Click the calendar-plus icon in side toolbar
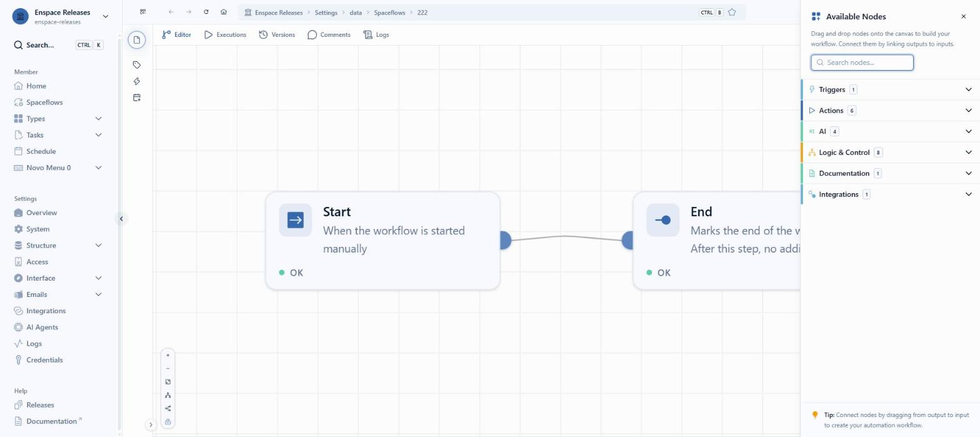The width and height of the screenshot is (980, 437). point(137,98)
